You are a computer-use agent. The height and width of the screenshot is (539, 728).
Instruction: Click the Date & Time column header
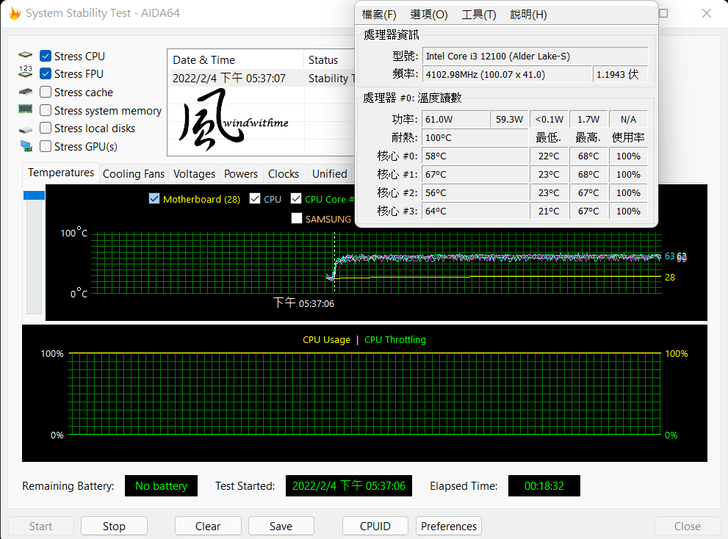pyautogui.click(x=204, y=60)
